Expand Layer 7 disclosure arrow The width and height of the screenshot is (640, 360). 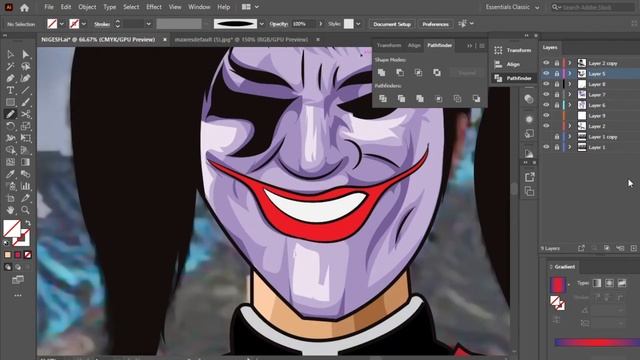click(570, 94)
